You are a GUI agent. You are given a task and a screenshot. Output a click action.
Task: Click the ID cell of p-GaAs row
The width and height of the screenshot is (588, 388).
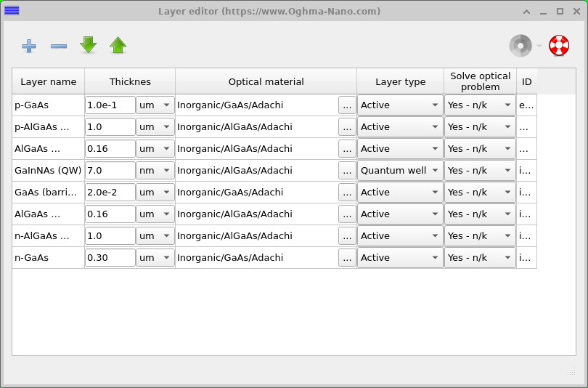(526, 105)
